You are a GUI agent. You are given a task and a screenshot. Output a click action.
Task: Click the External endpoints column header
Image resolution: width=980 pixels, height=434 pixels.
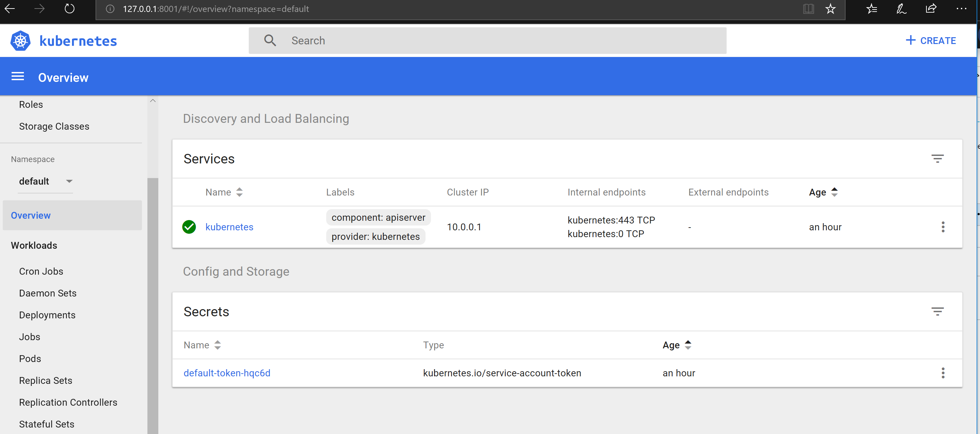(x=729, y=192)
